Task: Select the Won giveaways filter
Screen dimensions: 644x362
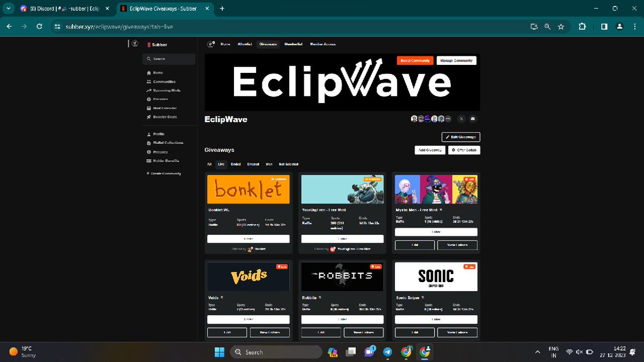Action: [x=269, y=164]
